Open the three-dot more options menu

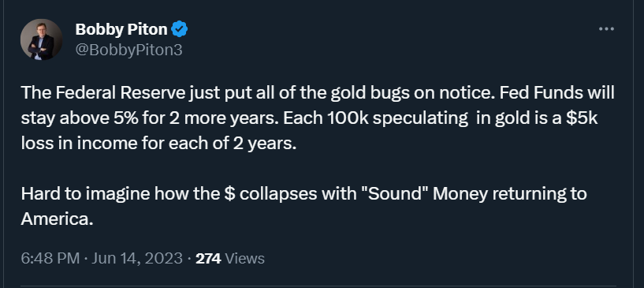(x=606, y=29)
